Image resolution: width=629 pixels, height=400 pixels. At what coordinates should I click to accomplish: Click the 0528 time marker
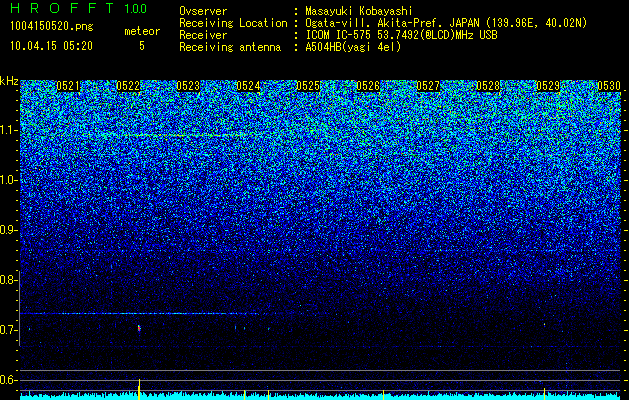488,86
